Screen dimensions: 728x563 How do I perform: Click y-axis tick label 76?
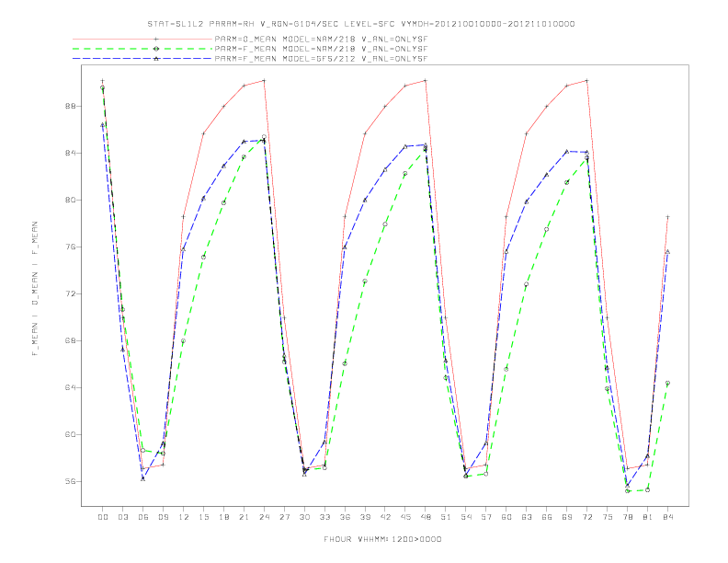click(x=70, y=247)
